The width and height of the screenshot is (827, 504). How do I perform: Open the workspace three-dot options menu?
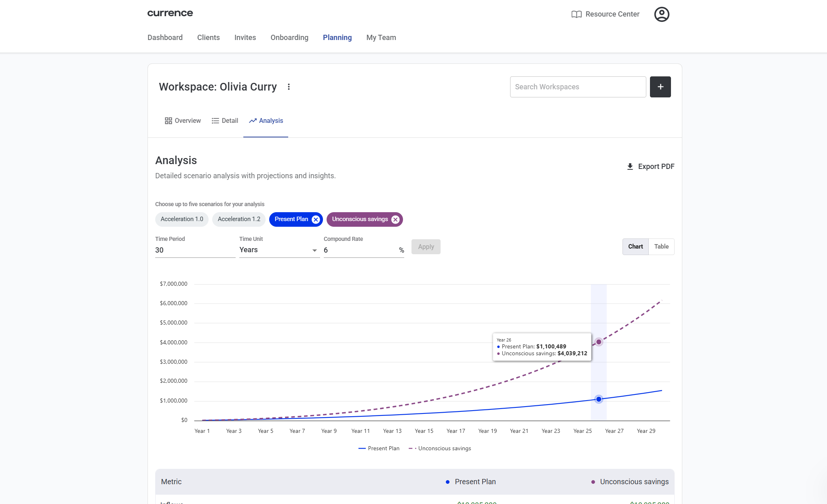tap(289, 87)
